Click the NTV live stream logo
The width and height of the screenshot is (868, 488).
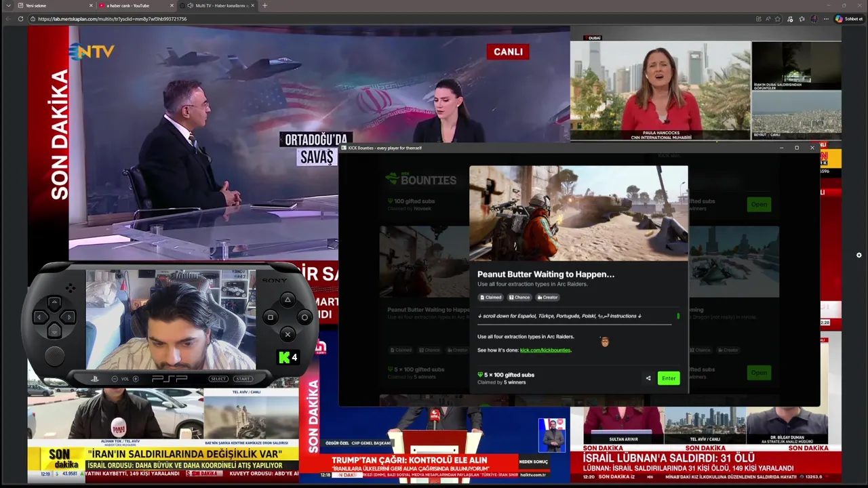coord(92,52)
